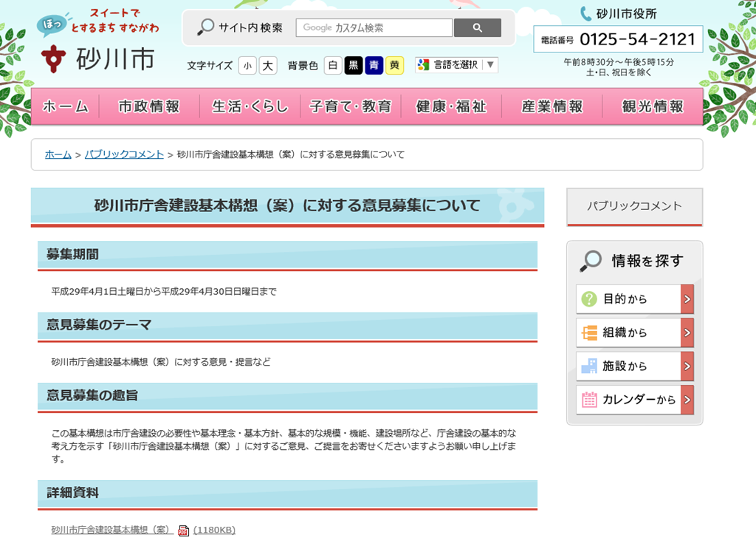Click the PDF icon beside 基本構想 link
Image resolution: width=756 pixels, height=546 pixels.
[x=184, y=530]
